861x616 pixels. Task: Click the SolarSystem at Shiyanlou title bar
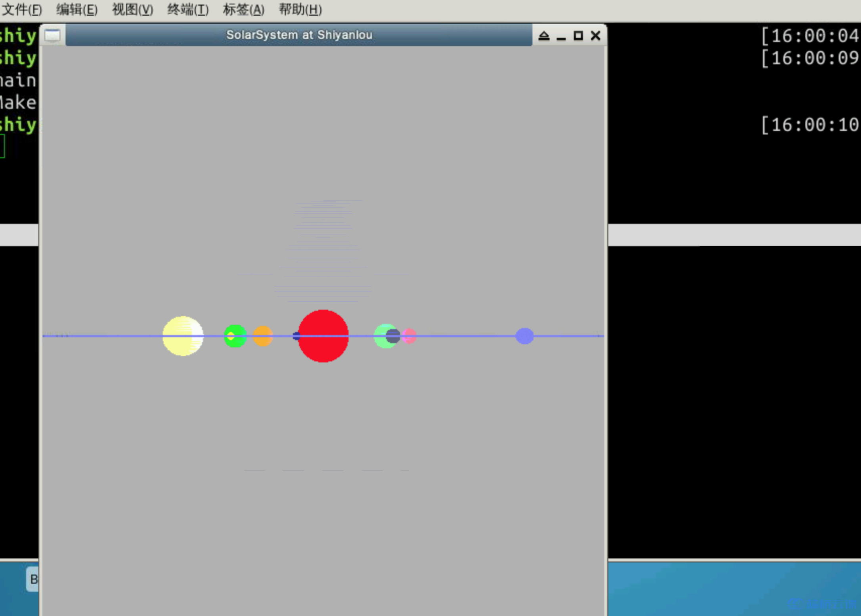tap(299, 35)
